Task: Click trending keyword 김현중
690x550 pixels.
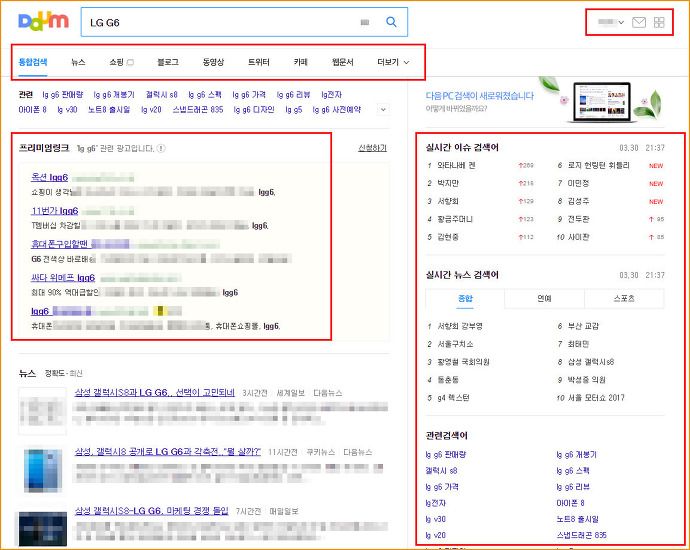Action: (448, 237)
